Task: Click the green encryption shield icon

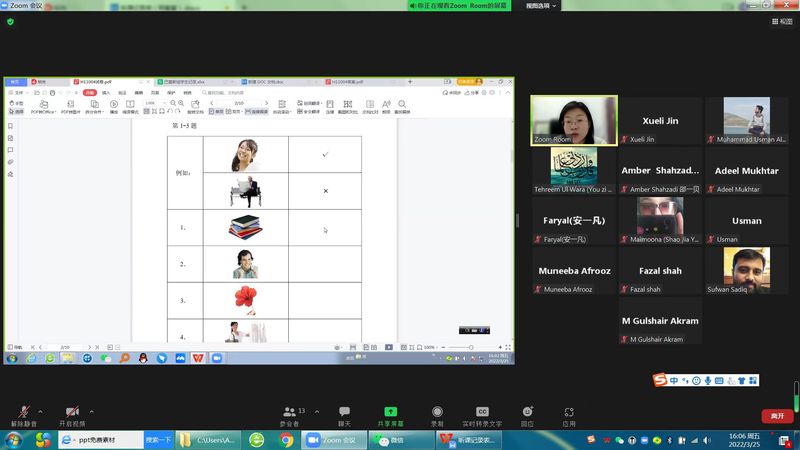Action: coord(11,21)
